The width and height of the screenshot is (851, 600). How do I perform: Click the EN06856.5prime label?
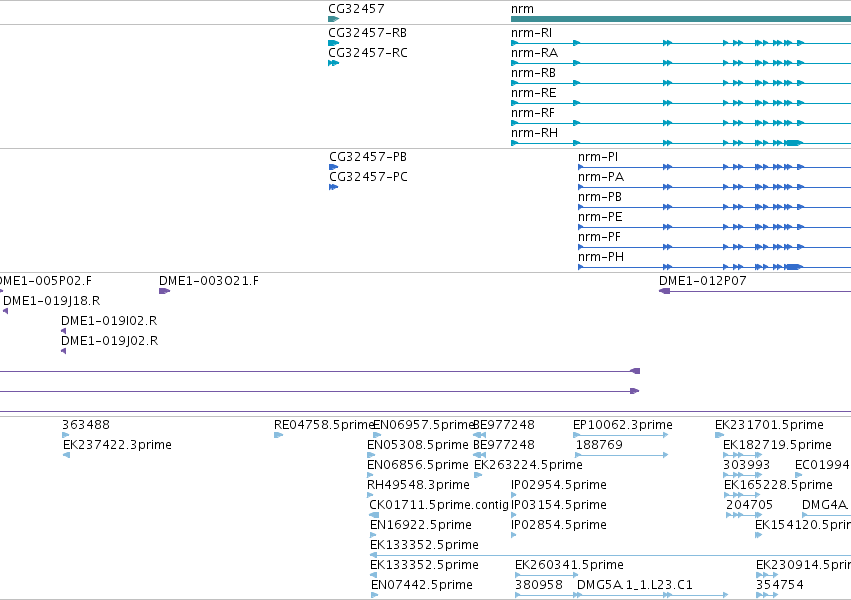pos(418,465)
